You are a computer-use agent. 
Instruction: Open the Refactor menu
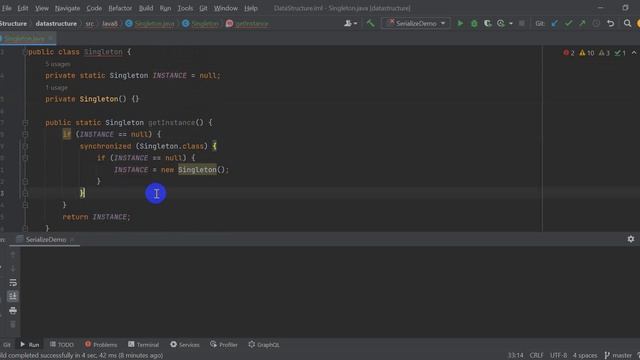click(120, 8)
